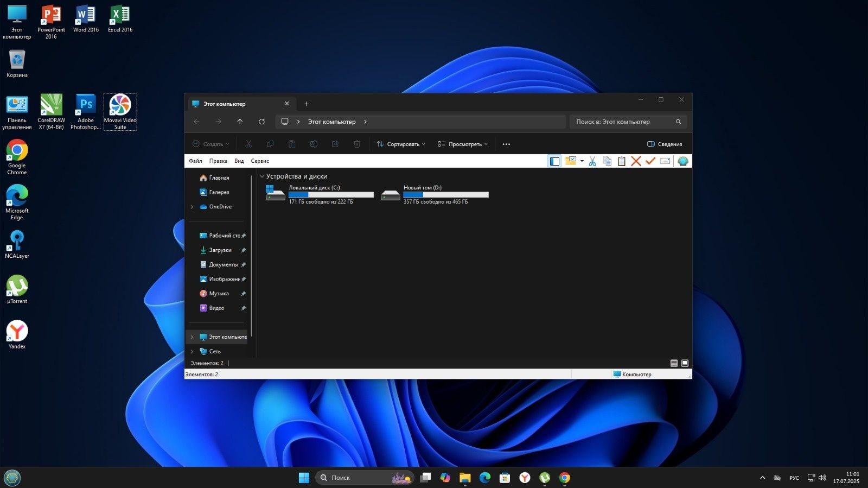Click the Rename icon in the command bar
Screen dimensions: 868x488
(314, 144)
